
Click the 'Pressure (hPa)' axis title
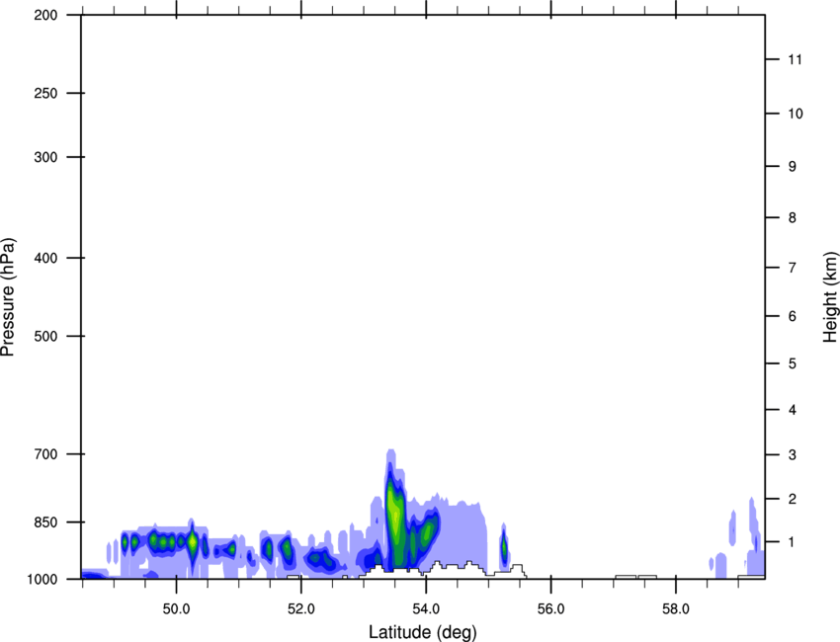tap(8, 297)
